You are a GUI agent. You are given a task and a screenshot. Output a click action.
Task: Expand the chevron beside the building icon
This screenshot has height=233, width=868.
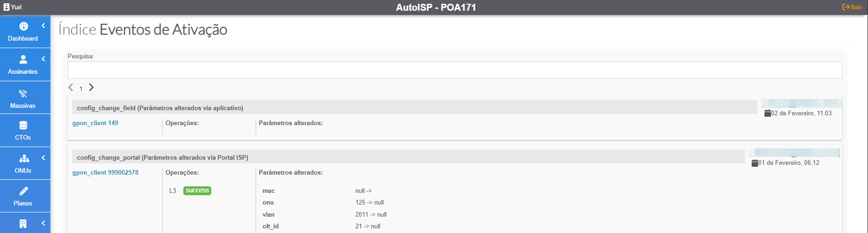pyautogui.click(x=43, y=223)
